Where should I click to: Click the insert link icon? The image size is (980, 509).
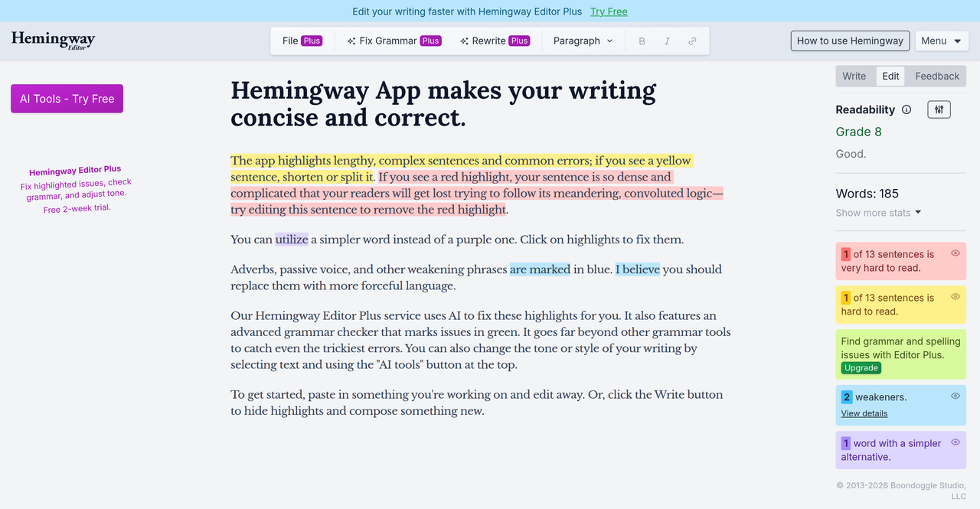point(692,41)
